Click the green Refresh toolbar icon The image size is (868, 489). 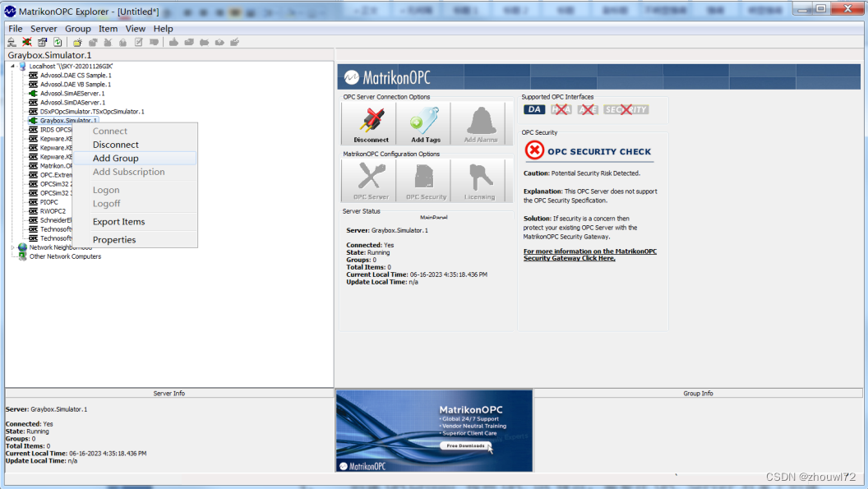pos(58,42)
